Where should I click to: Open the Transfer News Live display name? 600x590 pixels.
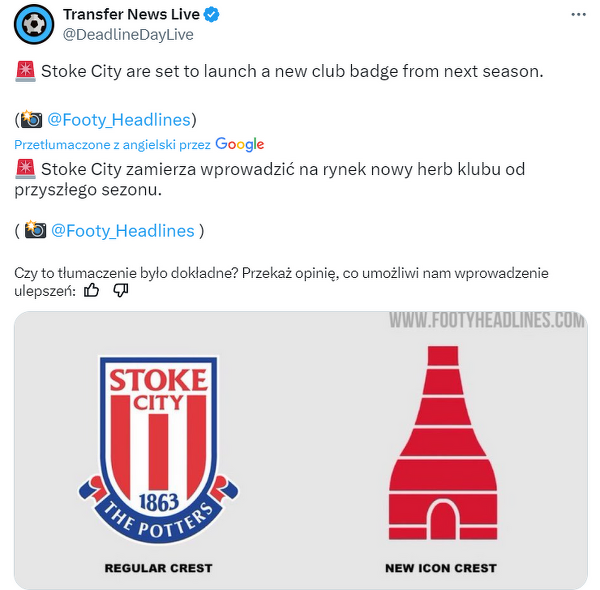(131, 15)
